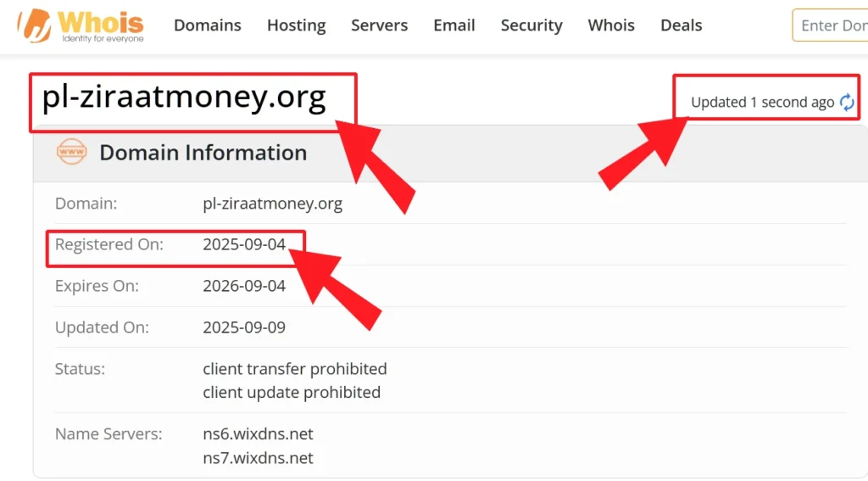The height and width of the screenshot is (481, 868).
Task: Select the Expires On date 2026-09-04
Action: (x=244, y=286)
